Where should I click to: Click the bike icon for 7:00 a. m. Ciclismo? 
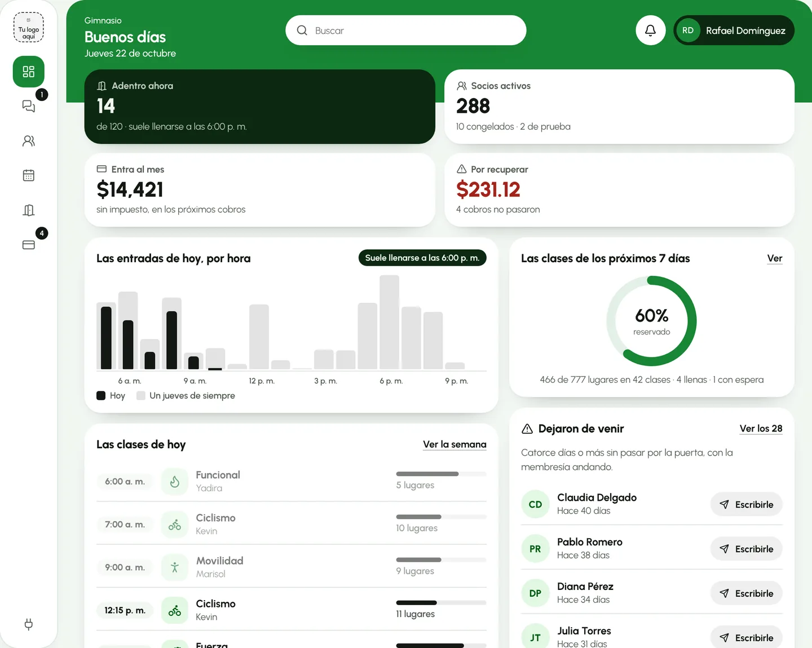tap(175, 524)
